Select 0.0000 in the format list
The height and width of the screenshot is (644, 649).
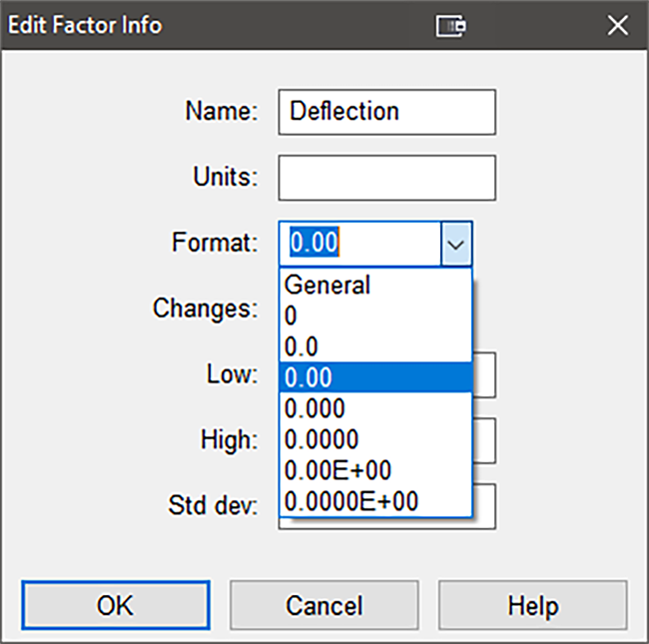tap(374, 439)
